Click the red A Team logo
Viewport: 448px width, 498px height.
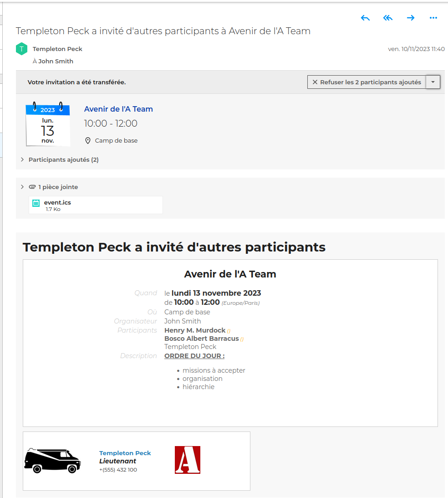[188, 460]
